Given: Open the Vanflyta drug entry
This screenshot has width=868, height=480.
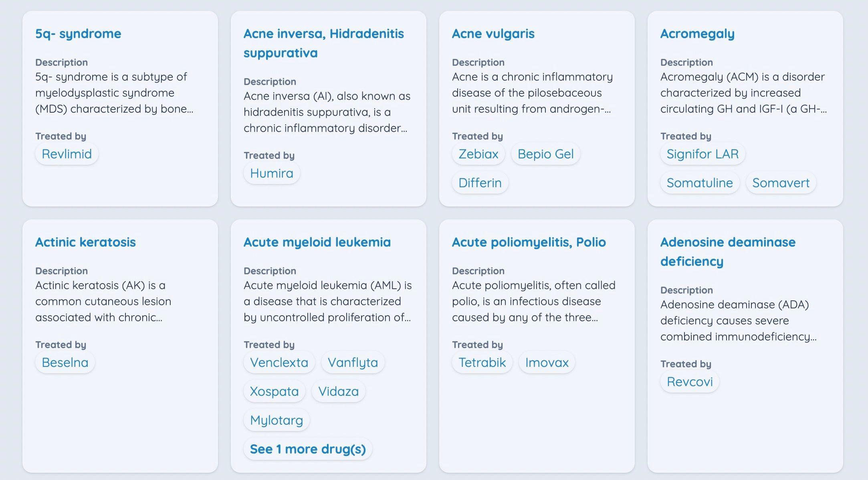Looking at the screenshot, I should coord(353,362).
